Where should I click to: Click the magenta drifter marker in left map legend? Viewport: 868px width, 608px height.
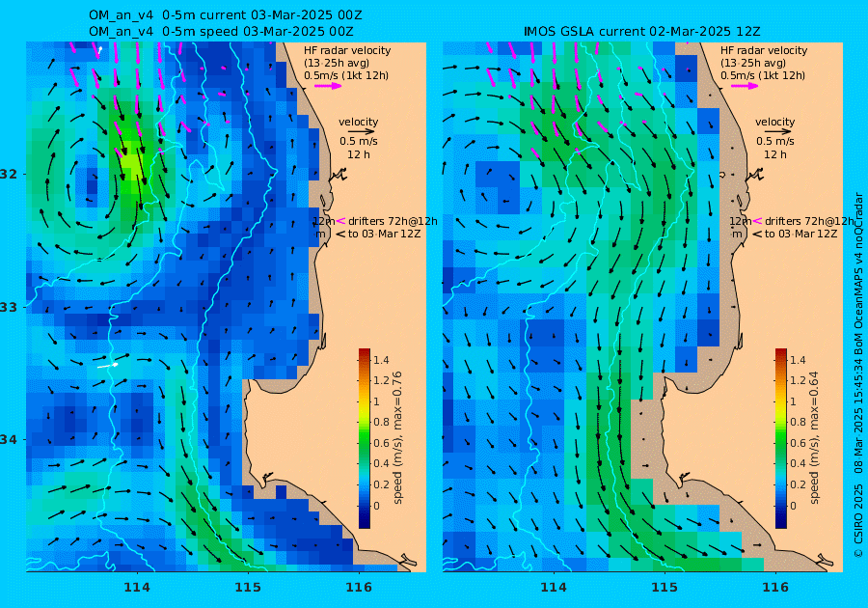click(x=340, y=221)
